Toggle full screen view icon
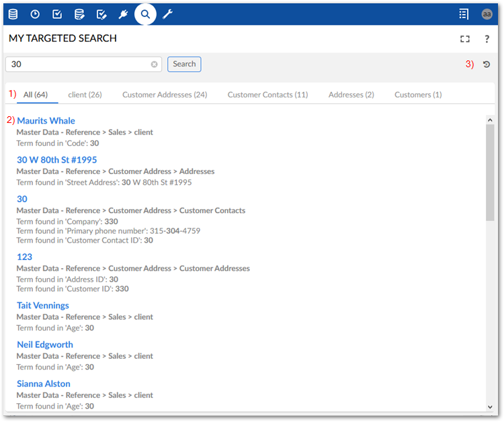 pos(464,39)
